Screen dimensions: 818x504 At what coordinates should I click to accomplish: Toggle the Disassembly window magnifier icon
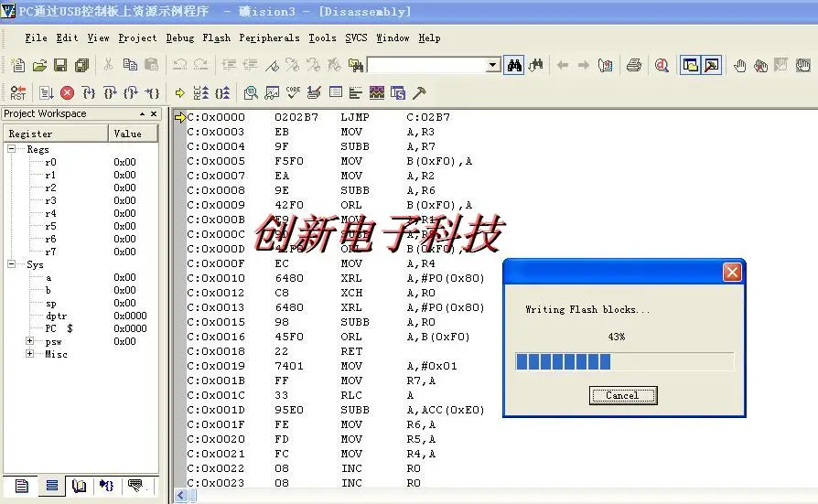[x=251, y=93]
